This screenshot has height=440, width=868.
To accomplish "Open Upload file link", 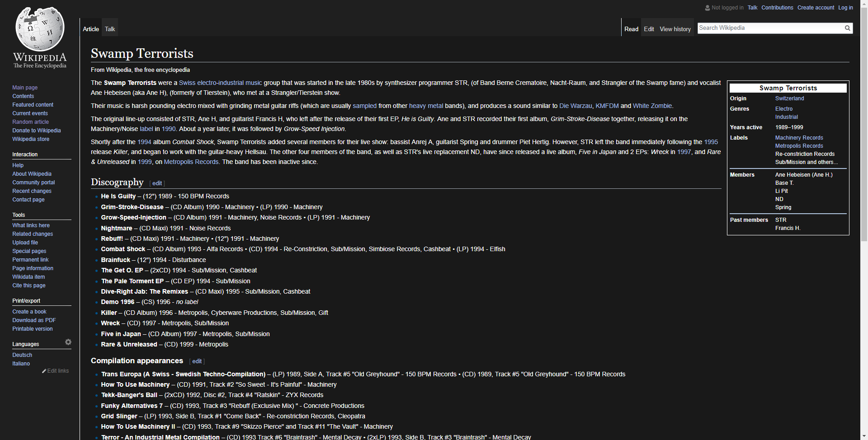I will [25, 243].
